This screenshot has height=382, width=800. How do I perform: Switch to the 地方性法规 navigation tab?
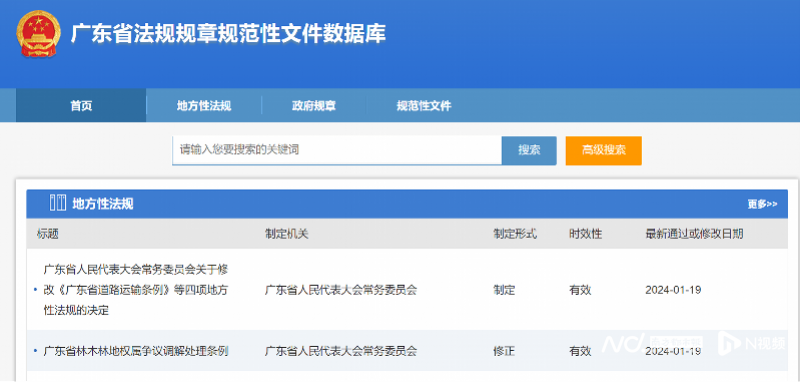[x=204, y=106]
